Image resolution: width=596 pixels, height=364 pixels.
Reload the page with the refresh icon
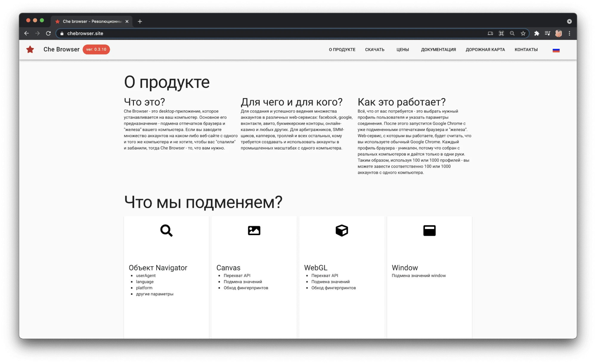click(48, 33)
